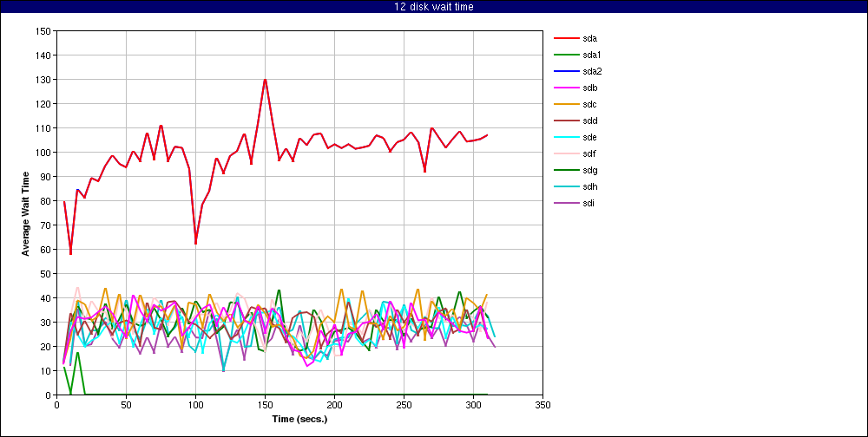Click the 70 tick label on the y-axis

coord(45,225)
